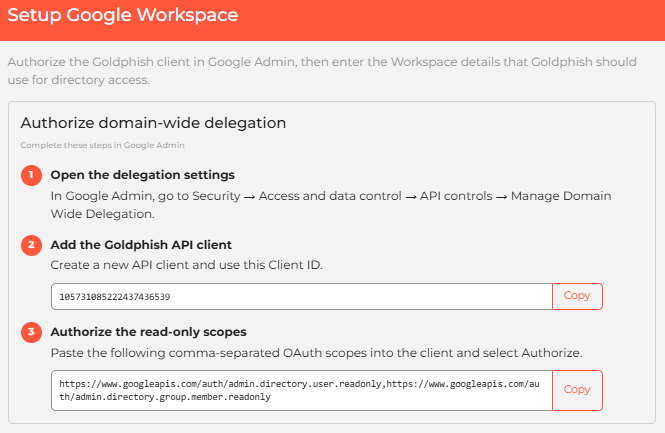Click the Add the Goldphish API client title

141,245
